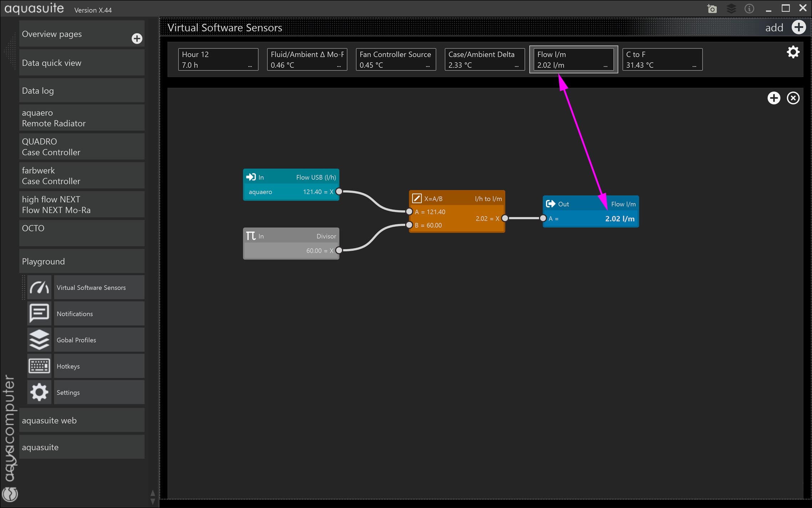Open the aquasuite web section
The image size is (812, 508).
[x=81, y=421]
